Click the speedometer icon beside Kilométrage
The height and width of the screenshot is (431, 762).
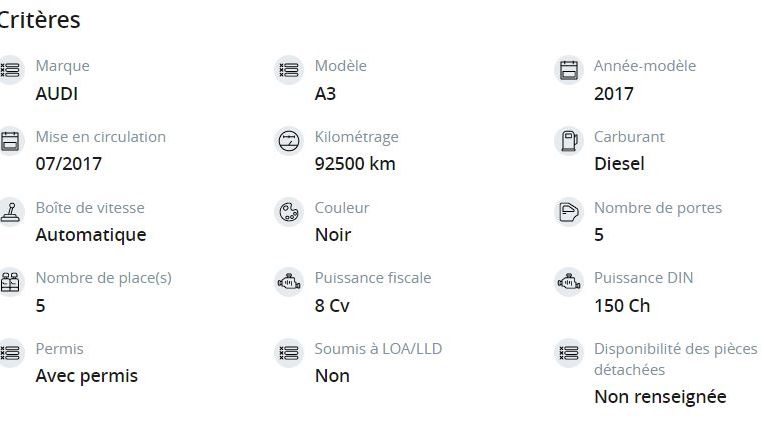pyautogui.click(x=289, y=141)
